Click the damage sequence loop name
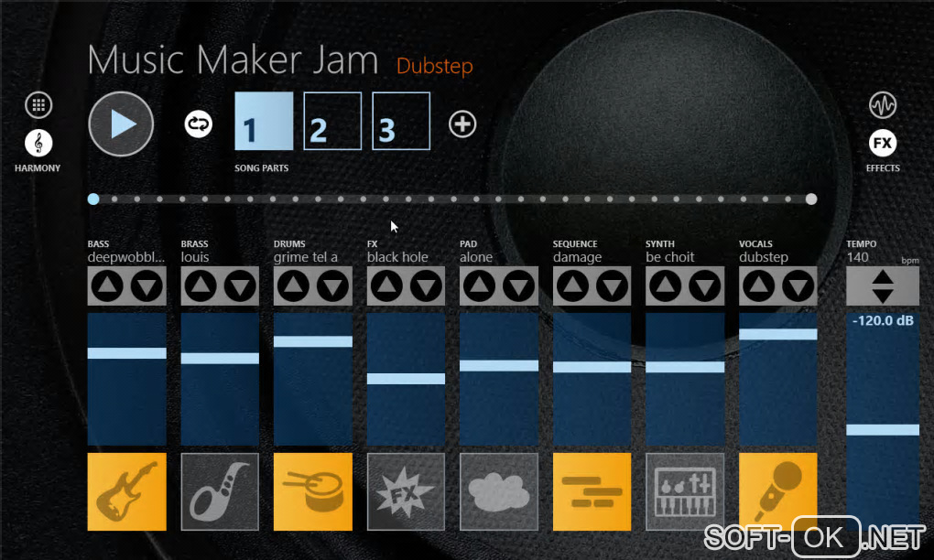Viewport: 934px width, 560px height. (577, 257)
